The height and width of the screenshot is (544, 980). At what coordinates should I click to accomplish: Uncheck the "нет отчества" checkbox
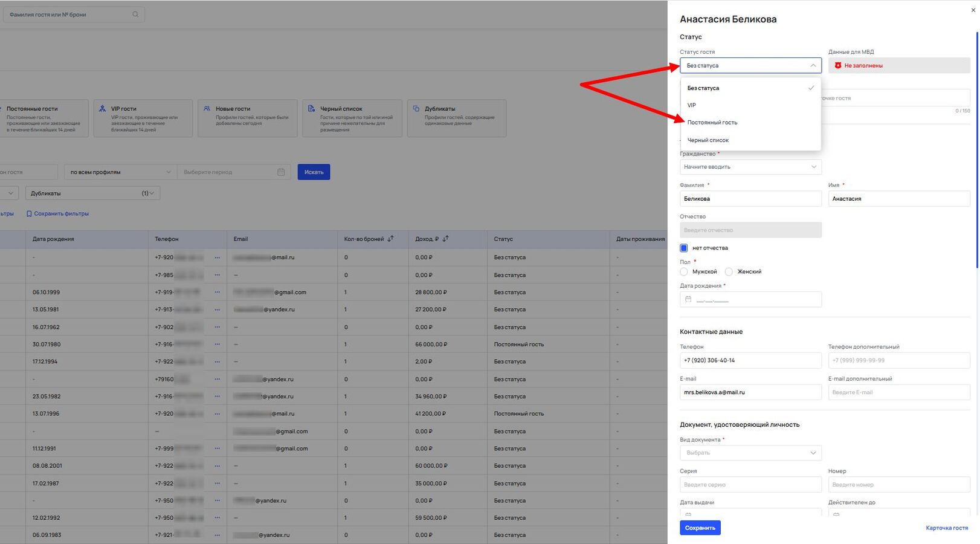click(x=684, y=248)
